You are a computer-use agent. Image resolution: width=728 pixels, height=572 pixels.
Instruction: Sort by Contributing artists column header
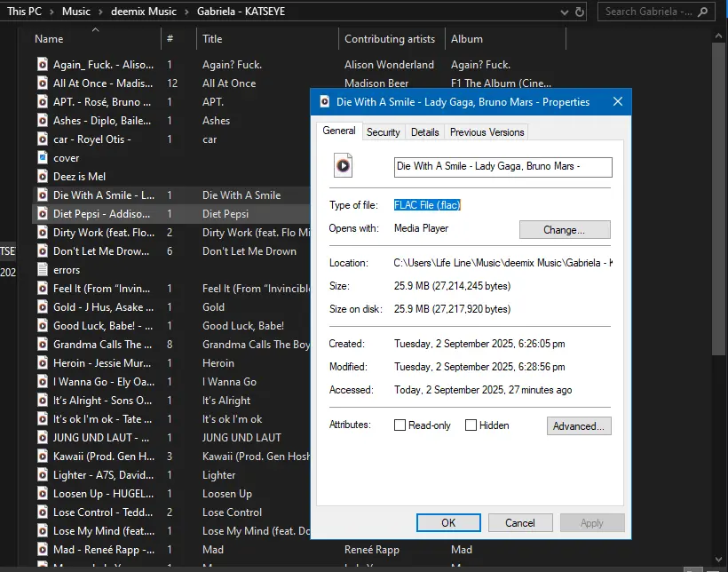pyautogui.click(x=390, y=39)
